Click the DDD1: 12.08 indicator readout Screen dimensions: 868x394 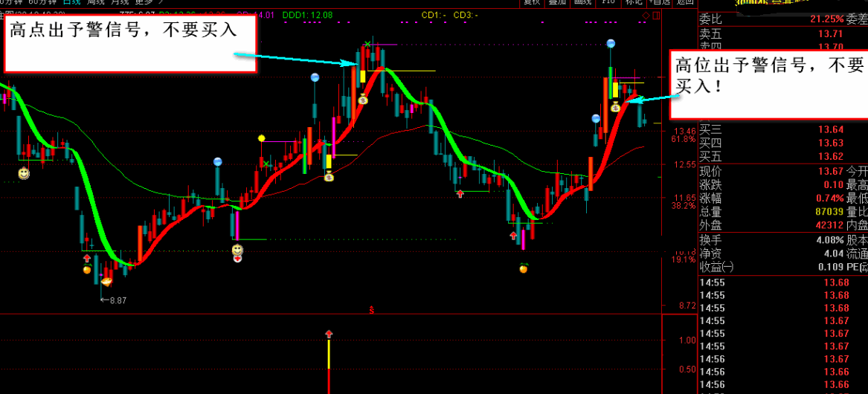(x=307, y=15)
